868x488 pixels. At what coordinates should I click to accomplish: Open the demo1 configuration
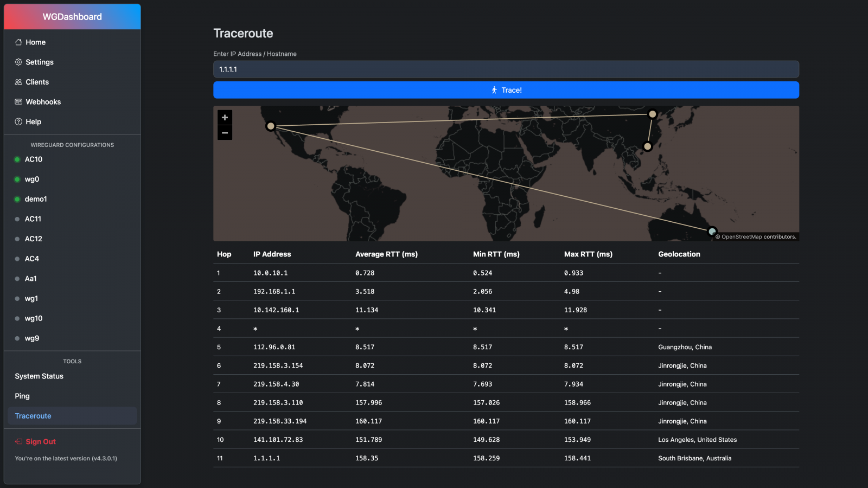coord(35,199)
